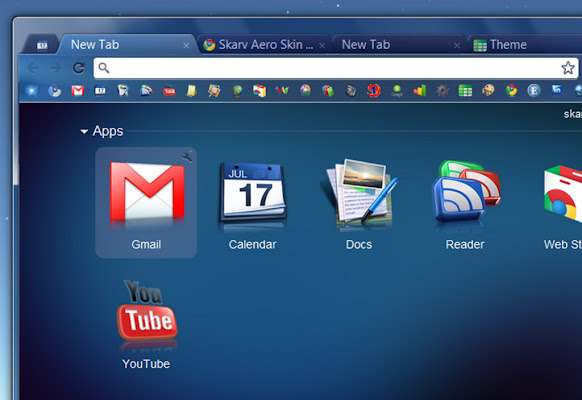Image resolution: width=582 pixels, height=400 pixels.
Task: Switch to the Theme tab
Action: pyautogui.click(x=523, y=45)
